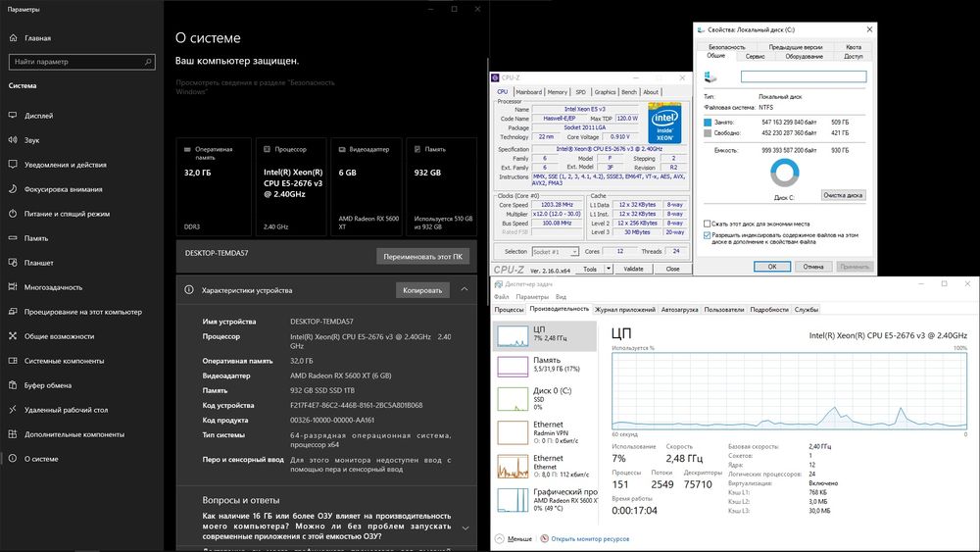Viewport: 980px width, 552px height.
Task: Expand the 16 GB RAM question chevron
Action: (x=465, y=527)
